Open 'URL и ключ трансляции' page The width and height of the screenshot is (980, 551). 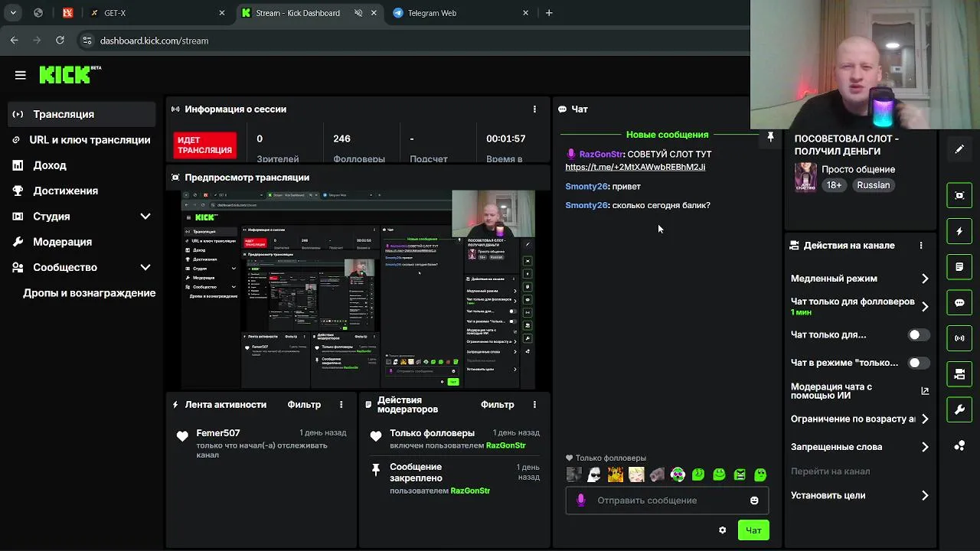tap(81, 140)
